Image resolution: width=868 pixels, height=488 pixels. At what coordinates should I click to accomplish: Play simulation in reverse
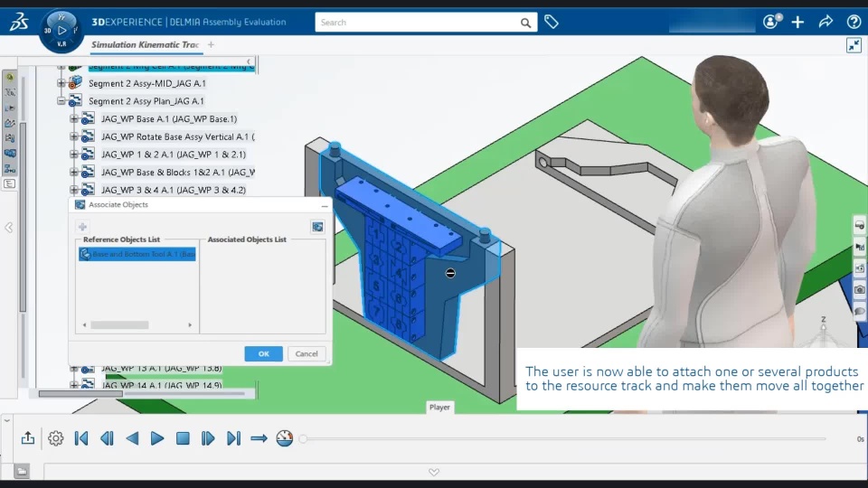coord(132,438)
